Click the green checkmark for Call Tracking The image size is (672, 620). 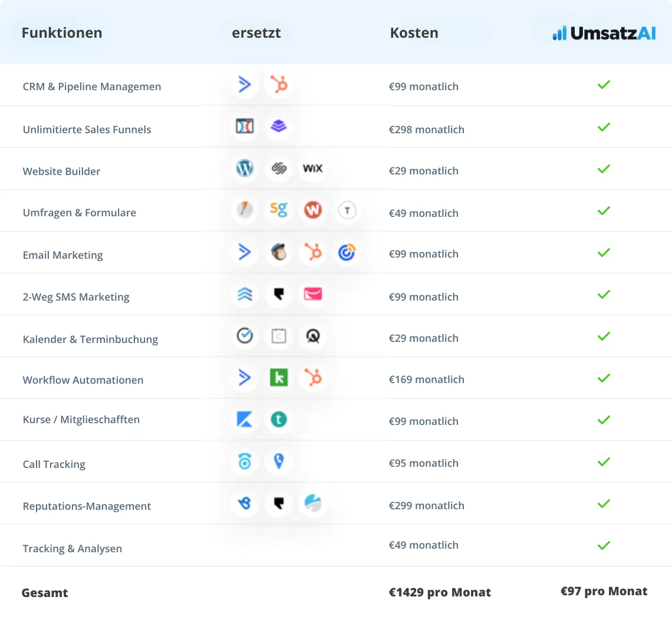[604, 462]
